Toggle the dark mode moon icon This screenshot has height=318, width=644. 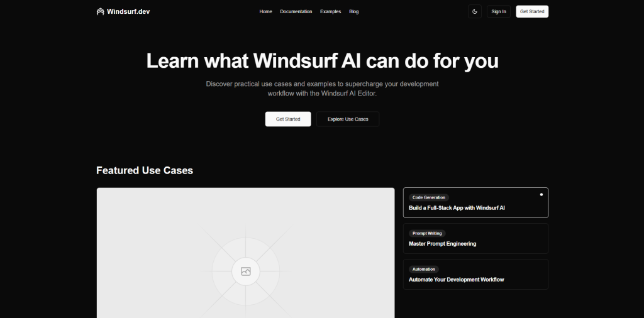[x=475, y=11]
